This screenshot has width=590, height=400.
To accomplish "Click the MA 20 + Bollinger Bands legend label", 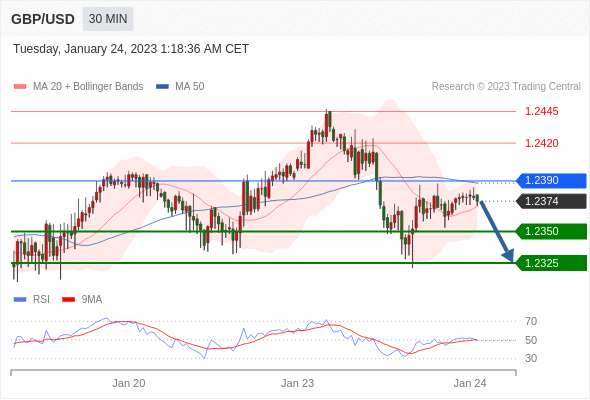I will [x=88, y=87].
